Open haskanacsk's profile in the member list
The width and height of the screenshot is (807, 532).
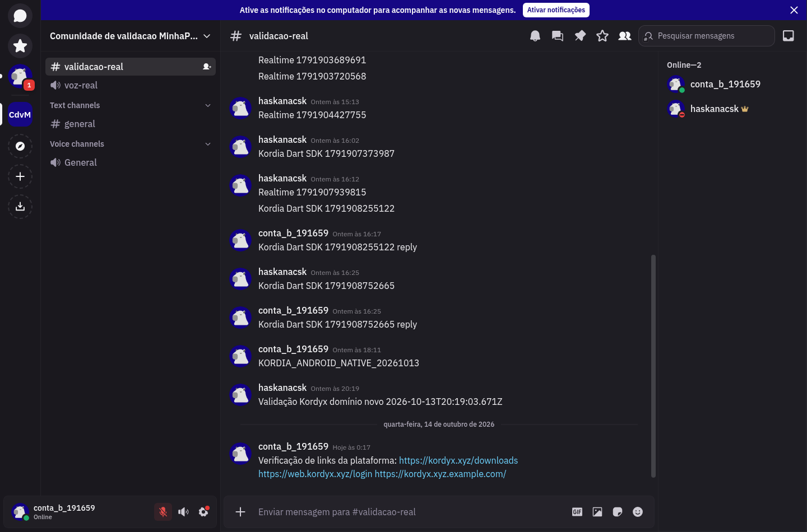coord(732,109)
